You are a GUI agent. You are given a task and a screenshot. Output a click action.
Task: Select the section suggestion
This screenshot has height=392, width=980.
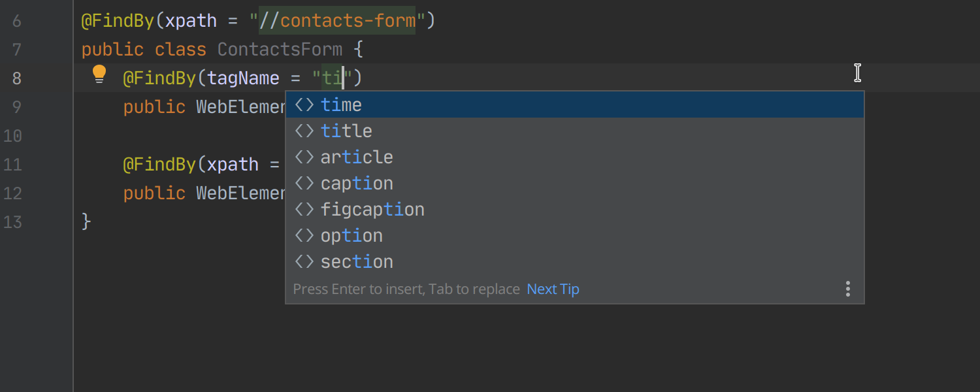(x=575, y=261)
